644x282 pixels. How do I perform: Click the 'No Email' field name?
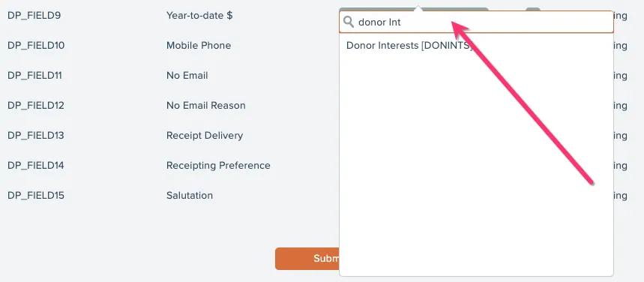187,76
